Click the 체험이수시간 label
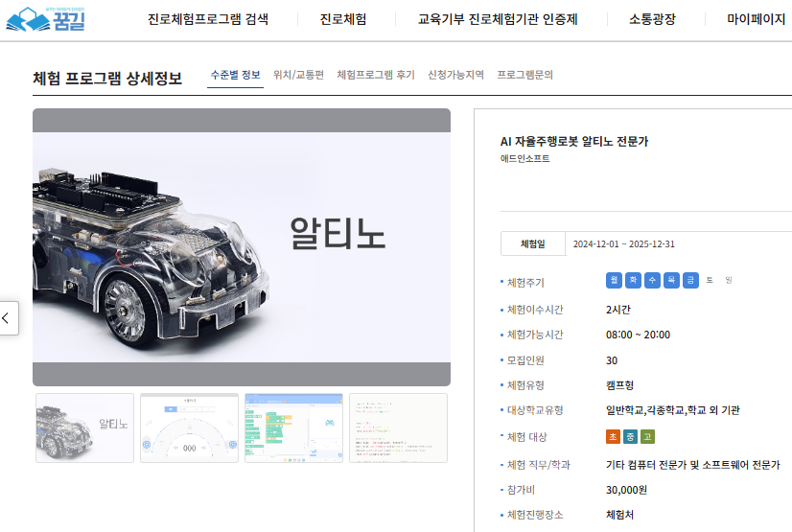Viewport: 792px width, 532px height. coord(535,310)
